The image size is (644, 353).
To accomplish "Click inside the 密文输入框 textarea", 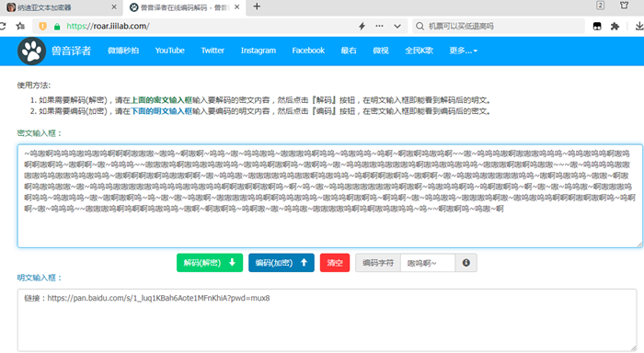I will coord(329,196).
